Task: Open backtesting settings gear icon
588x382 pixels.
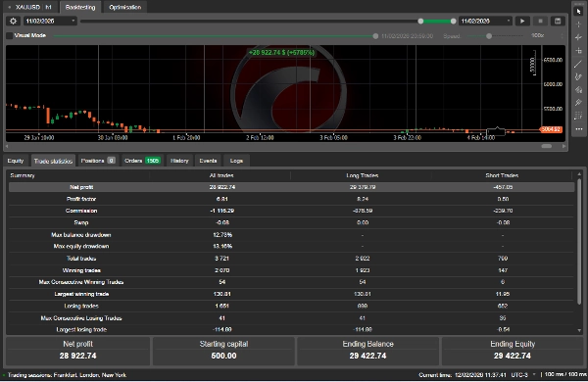Action: [x=13, y=21]
